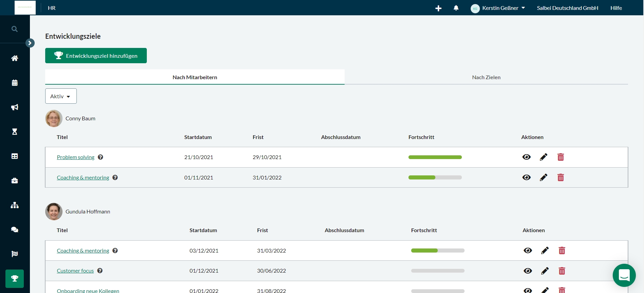Click Entwicklungsziel hinzufügen button
Viewport: 644px width, 293px height.
[x=96, y=56]
